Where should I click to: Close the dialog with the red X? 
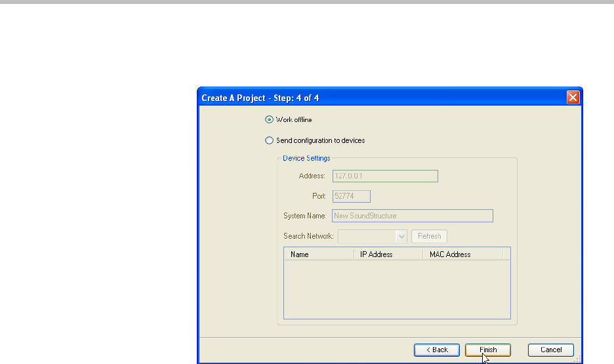point(573,98)
